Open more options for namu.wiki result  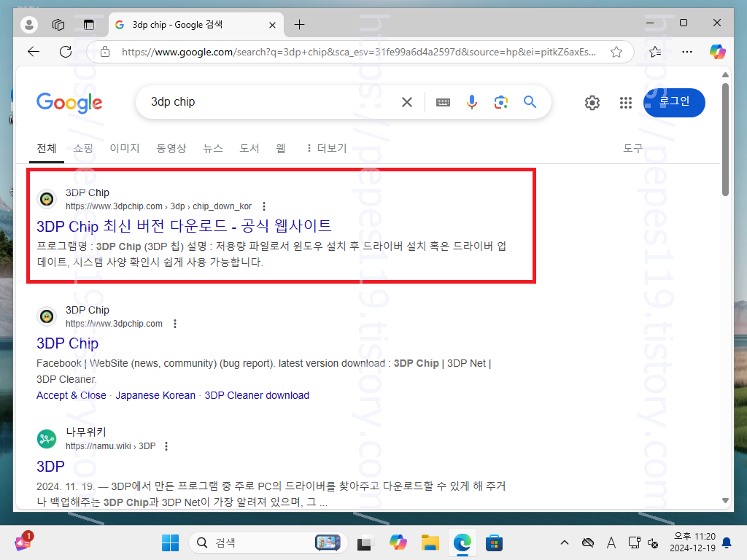[x=166, y=446]
